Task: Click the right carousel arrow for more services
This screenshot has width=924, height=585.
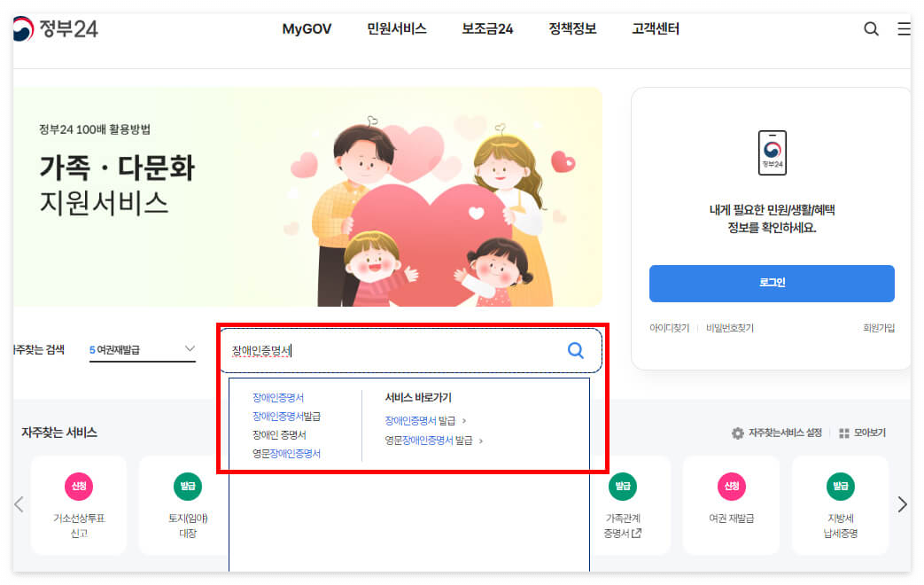Action: [x=902, y=503]
